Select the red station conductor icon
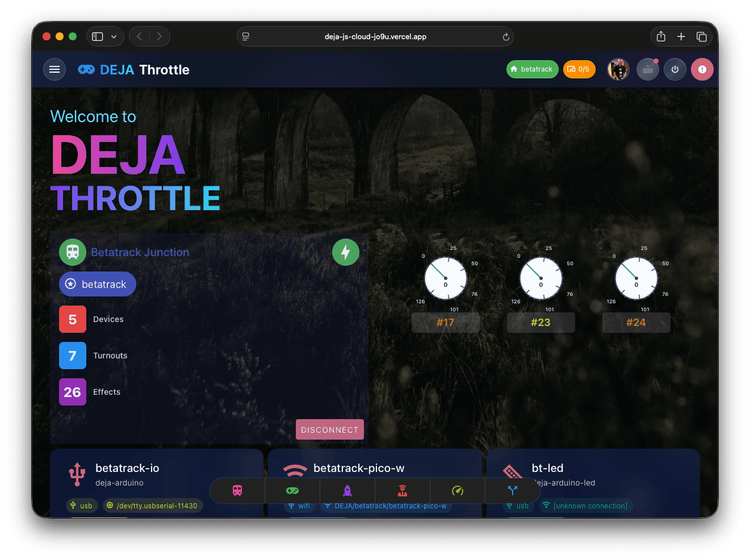The image size is (750, 560). [402, 490]
